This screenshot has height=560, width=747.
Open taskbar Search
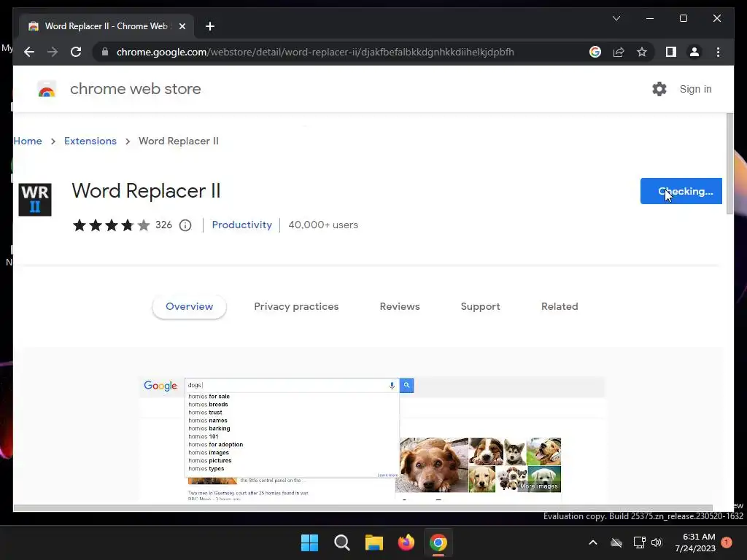tap(341, 542)
